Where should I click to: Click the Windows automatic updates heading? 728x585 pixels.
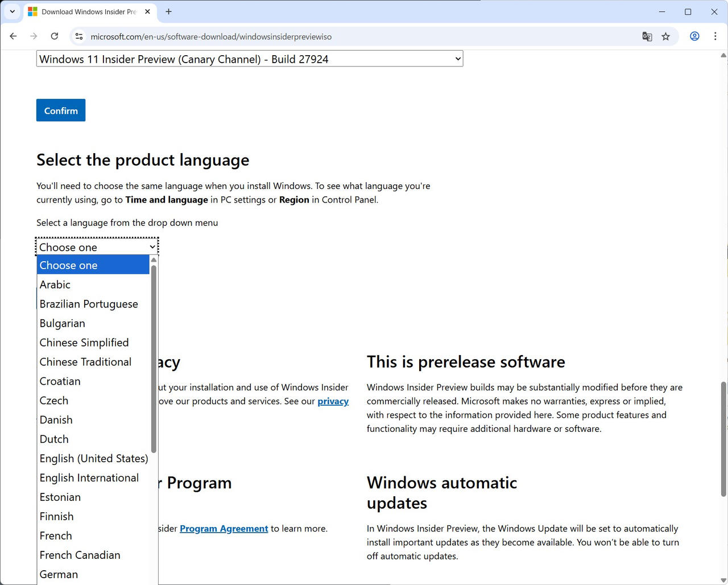click(442, 493)
